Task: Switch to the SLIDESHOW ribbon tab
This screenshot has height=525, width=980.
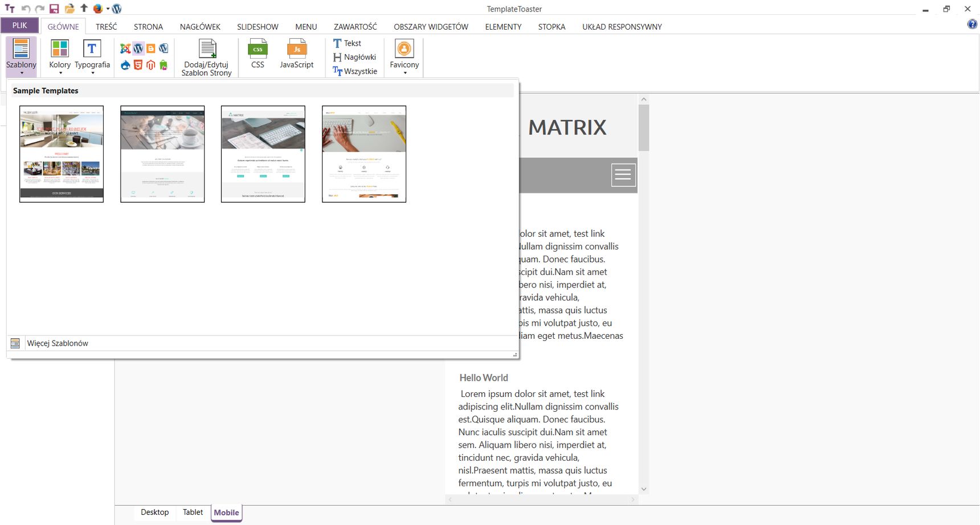Action: (x=258, y=27)
